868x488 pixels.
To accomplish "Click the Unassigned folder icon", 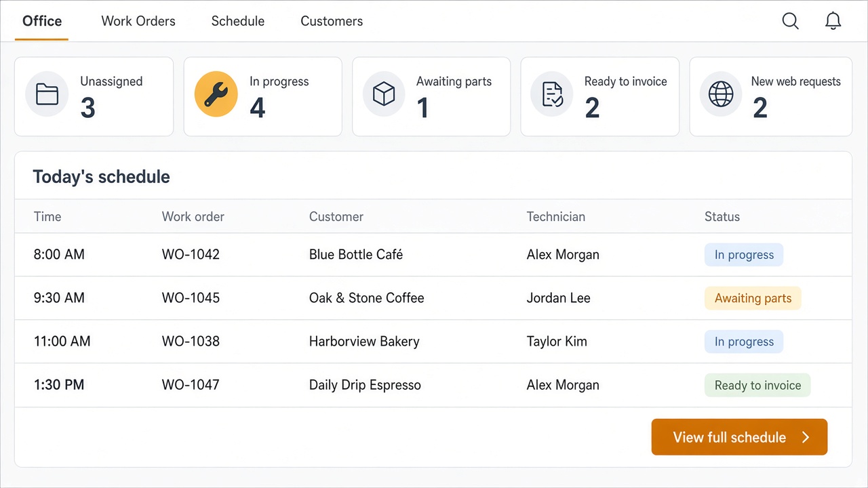I will pos(47,94).
